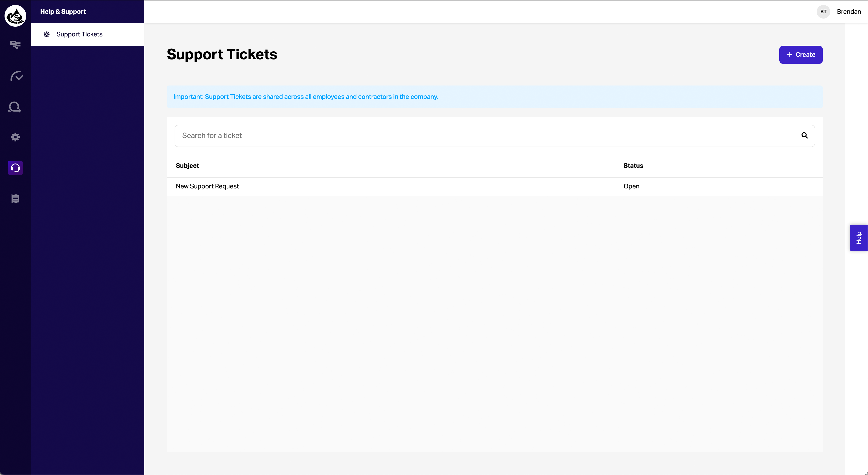Viewport: 868px width, 475px height.
Task: Click the company logo at top of sidebar
Action: click(x=15, y=16)
